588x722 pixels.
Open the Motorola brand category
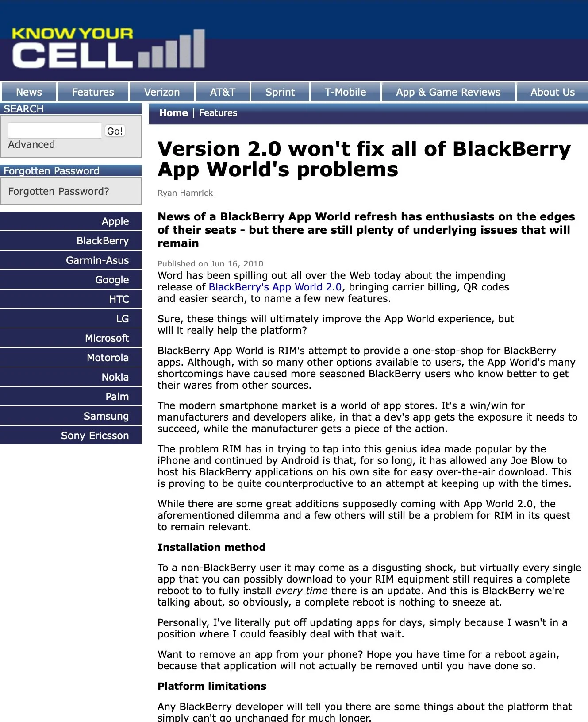point(71,358)
